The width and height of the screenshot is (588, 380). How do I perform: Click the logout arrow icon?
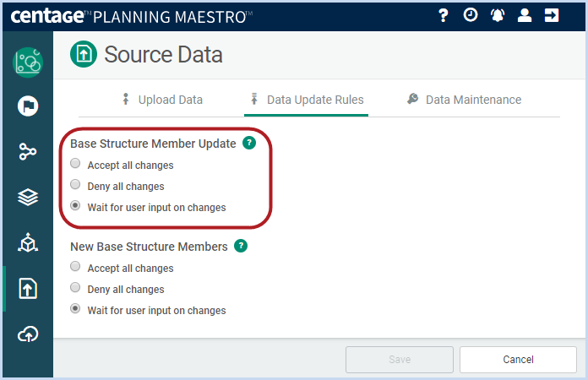pyautogui.click(x=551, y=15)
